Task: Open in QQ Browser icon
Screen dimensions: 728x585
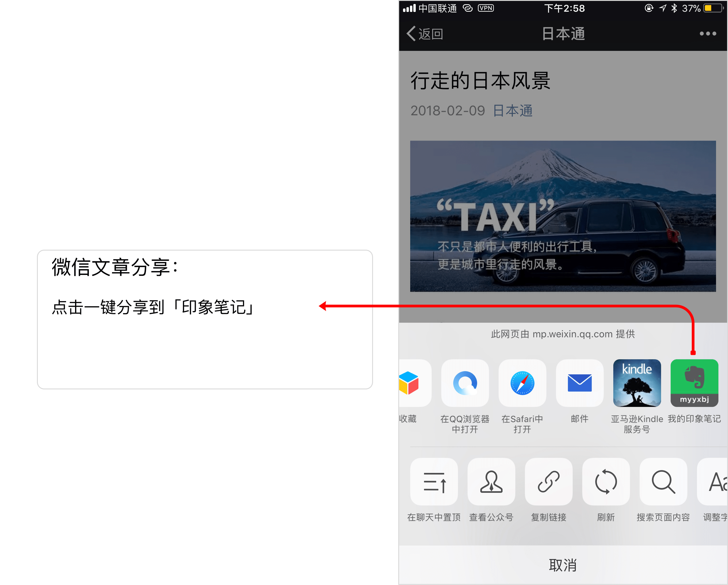Action: pyautogui.click(x=465, y=383)
